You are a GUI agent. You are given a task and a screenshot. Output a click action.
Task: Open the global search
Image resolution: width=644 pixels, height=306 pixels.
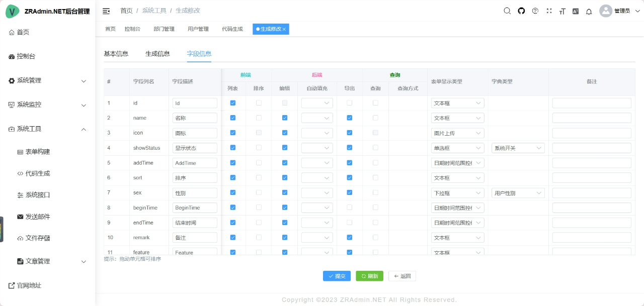pos(507,11)
